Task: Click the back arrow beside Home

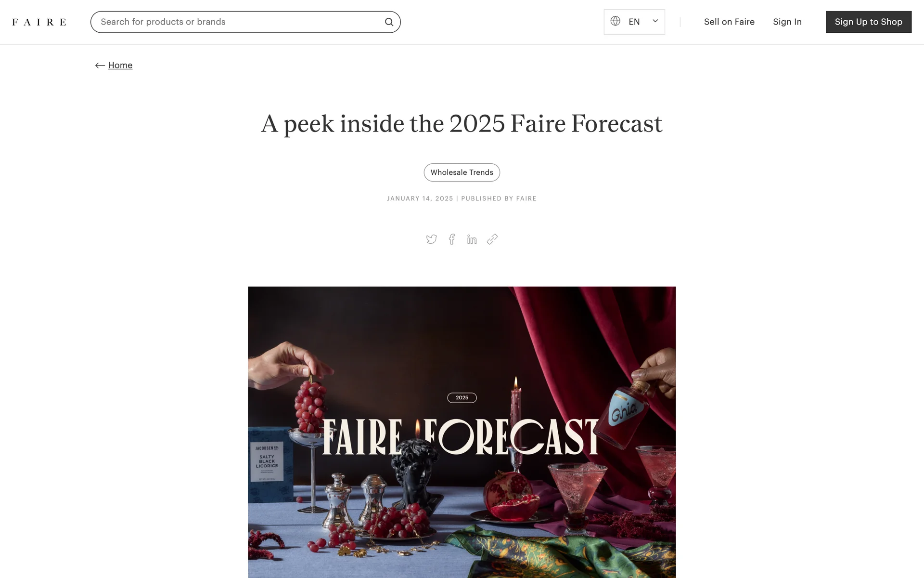Action: pos(100,66)
